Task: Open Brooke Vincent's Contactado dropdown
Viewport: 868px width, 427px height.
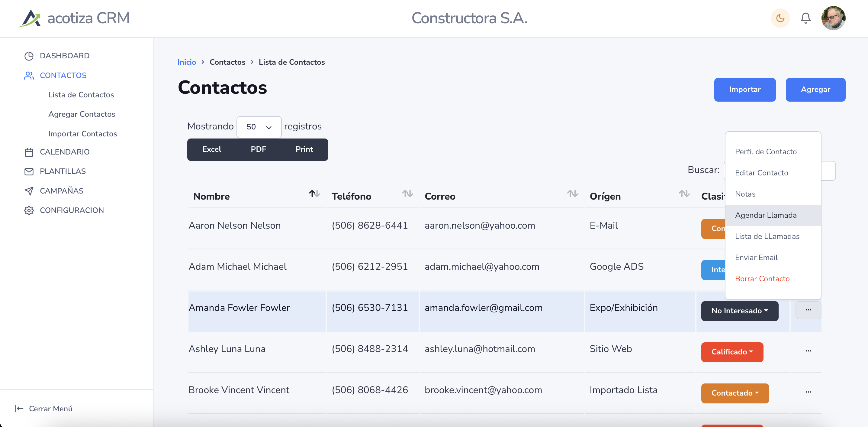Action: pyautogui.click(x=735, y=393)
